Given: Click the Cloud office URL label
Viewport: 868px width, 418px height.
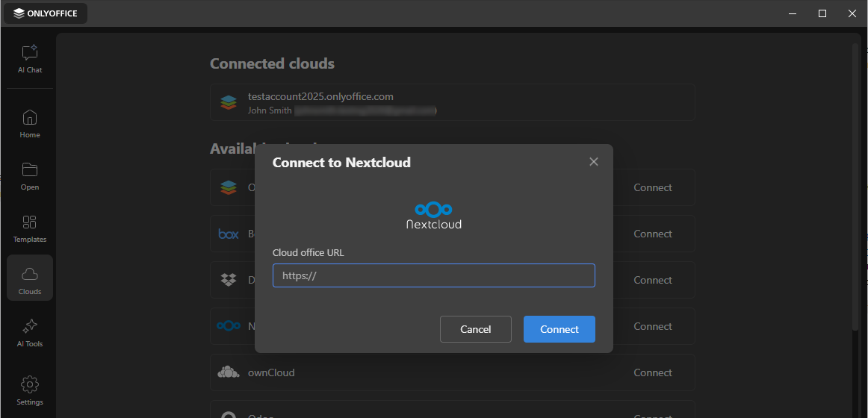Looking at the screenshot, I should click(309, 253).
